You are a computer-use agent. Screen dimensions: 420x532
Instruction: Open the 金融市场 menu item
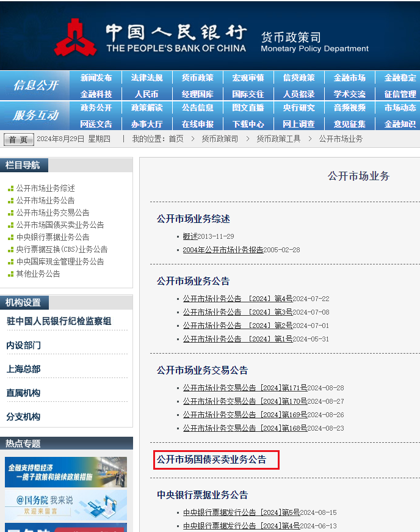350,78
